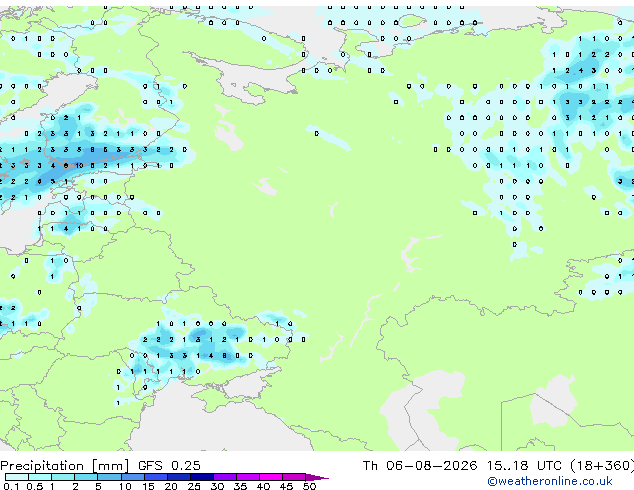Click the legend label 25

coord(194,486)
